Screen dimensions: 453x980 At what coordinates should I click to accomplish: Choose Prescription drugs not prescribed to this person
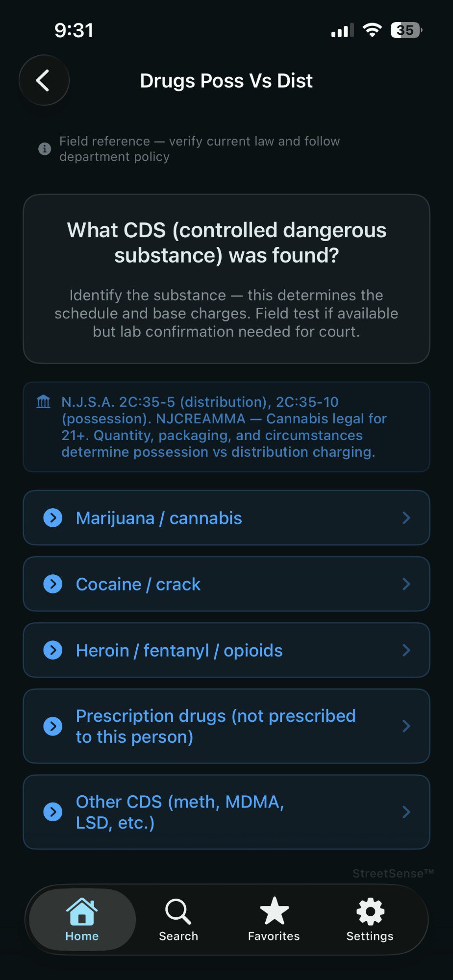coord(226,726)
